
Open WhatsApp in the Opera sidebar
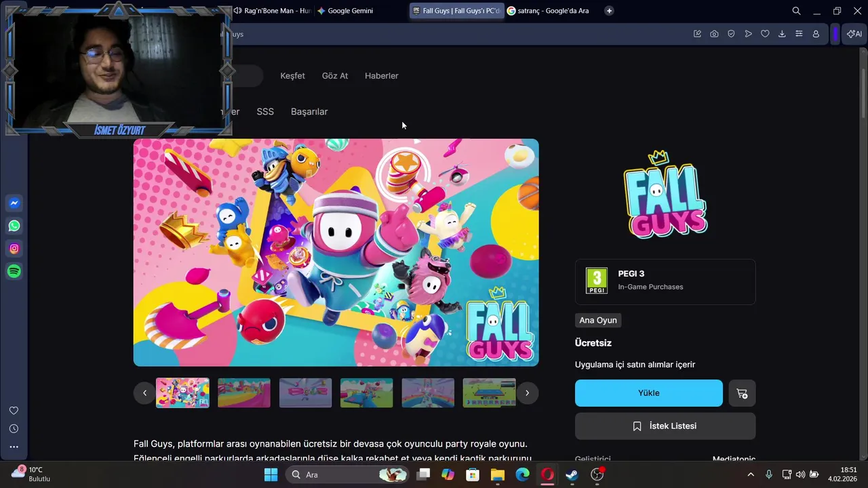pyautogui.click(x=14, y=226)
